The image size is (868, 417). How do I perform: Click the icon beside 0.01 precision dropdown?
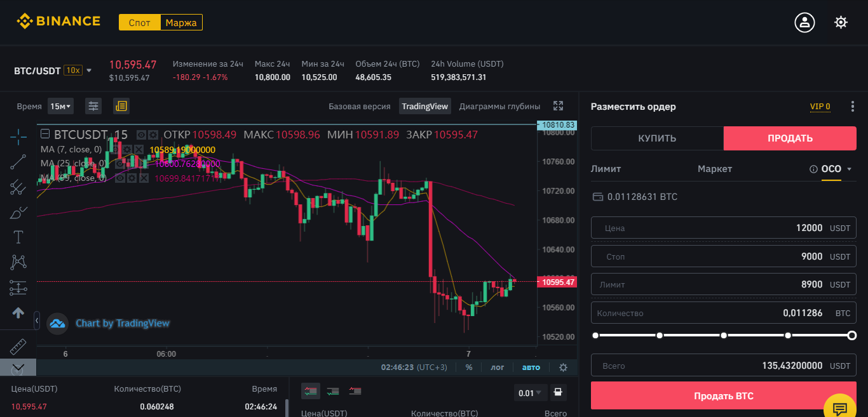558,392
